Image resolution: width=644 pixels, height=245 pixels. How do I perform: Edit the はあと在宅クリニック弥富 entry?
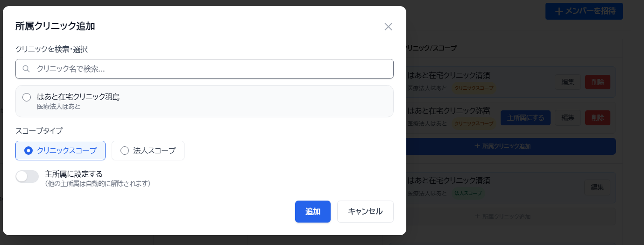(567, 118)
